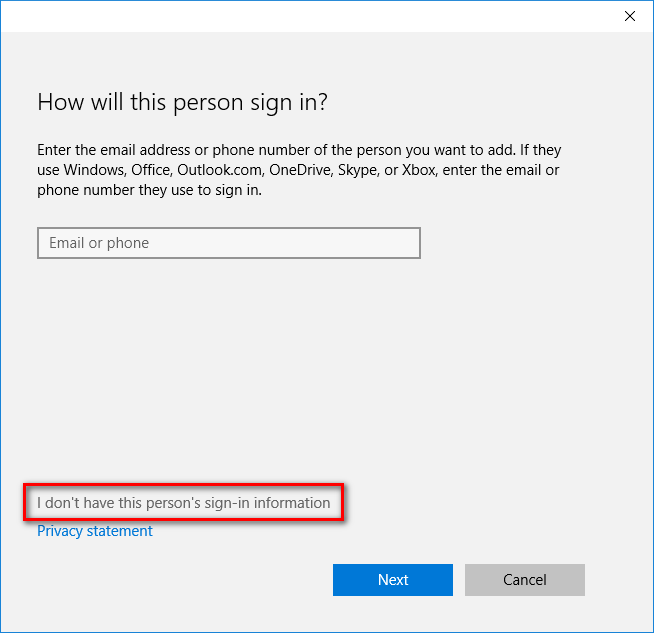Click the gray Cancel button
The width and height of the screenshot is (654, 633).
tap(525, 580)
